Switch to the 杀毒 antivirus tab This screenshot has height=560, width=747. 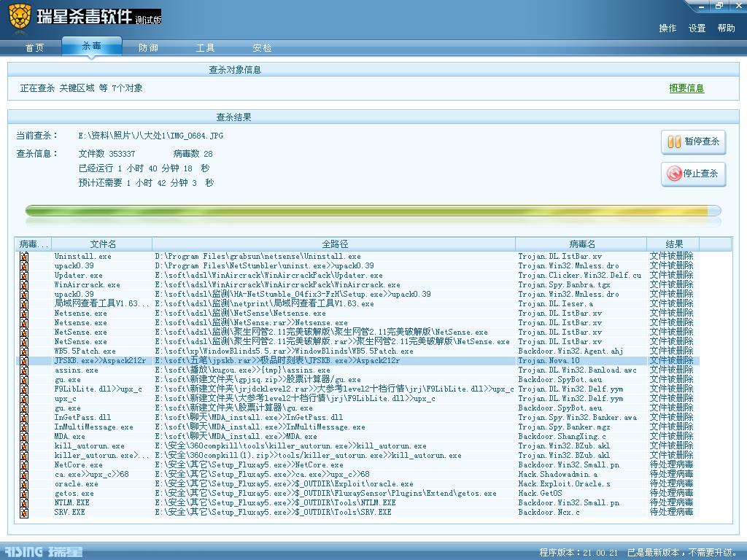pyautogui.click(x=91, y=46)
